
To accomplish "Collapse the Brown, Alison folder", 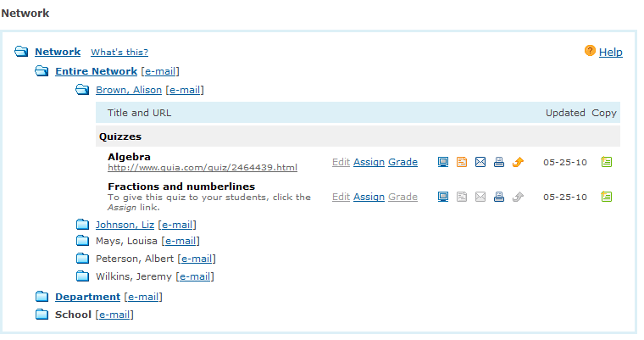I will pos(82,90).
